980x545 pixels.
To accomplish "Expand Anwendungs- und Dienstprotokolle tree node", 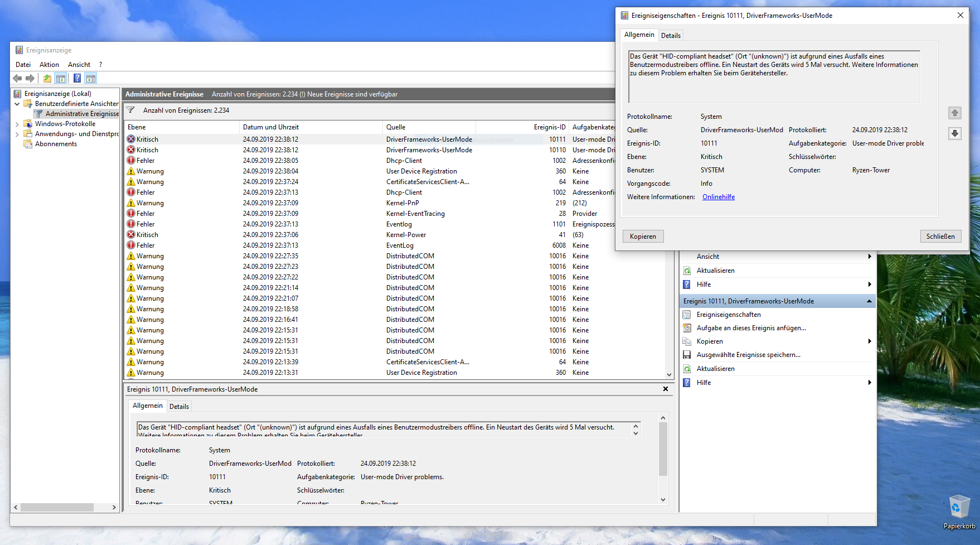I will pos(17,134).
